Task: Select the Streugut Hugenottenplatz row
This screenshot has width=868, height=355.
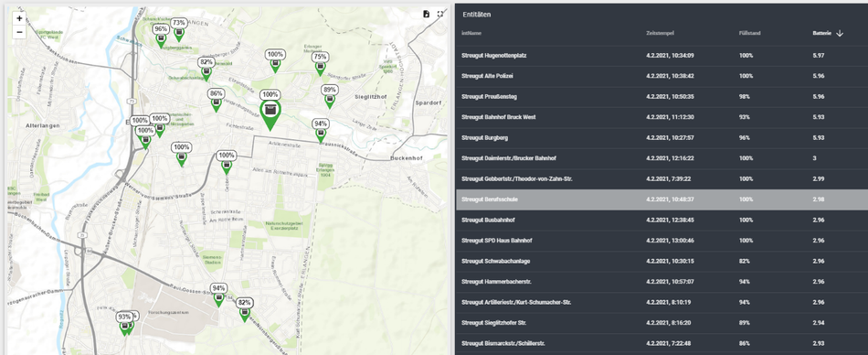Action: tap(662, 56)
